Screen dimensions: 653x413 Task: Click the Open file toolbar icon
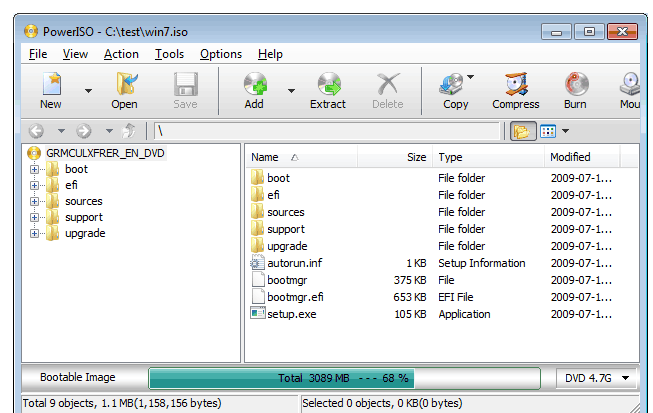[125, 90]
